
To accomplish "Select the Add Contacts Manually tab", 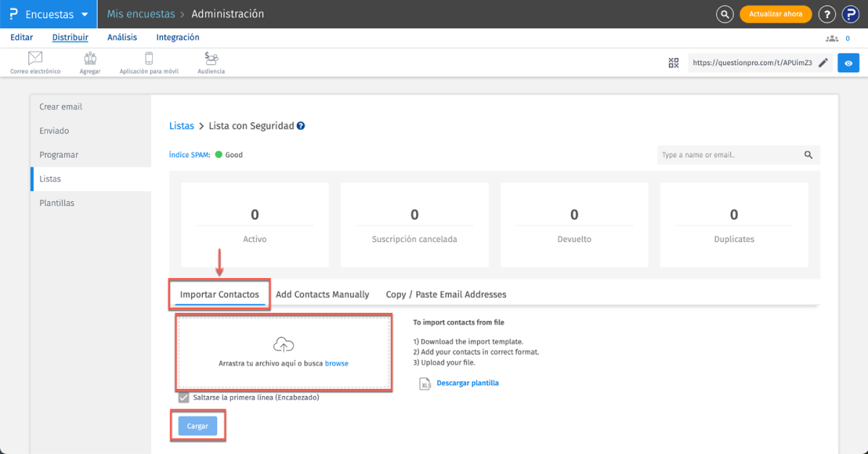I will (x=322, y=295).
